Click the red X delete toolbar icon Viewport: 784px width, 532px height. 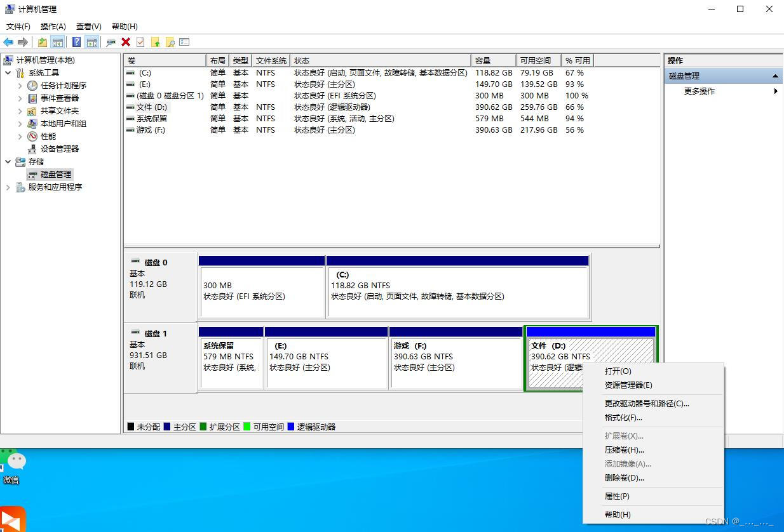pyautogui.click(x=126, y=42)
